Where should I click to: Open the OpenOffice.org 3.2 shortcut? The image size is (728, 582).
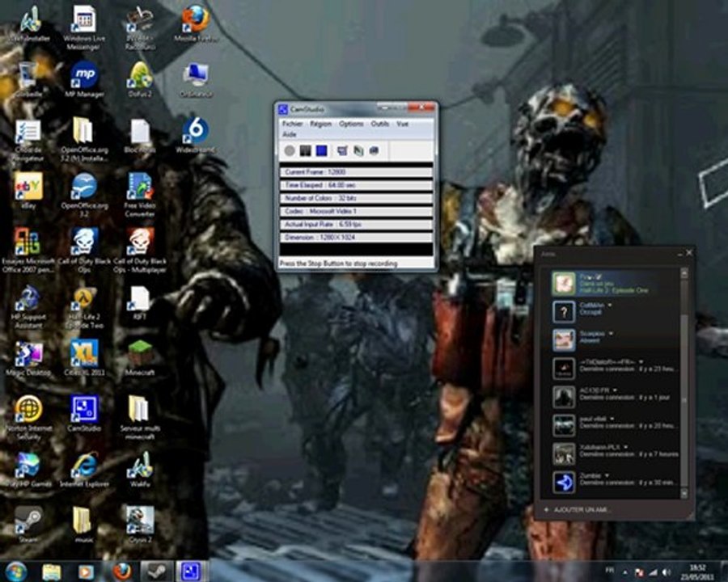pyautogui.click(x=84, y=195)
